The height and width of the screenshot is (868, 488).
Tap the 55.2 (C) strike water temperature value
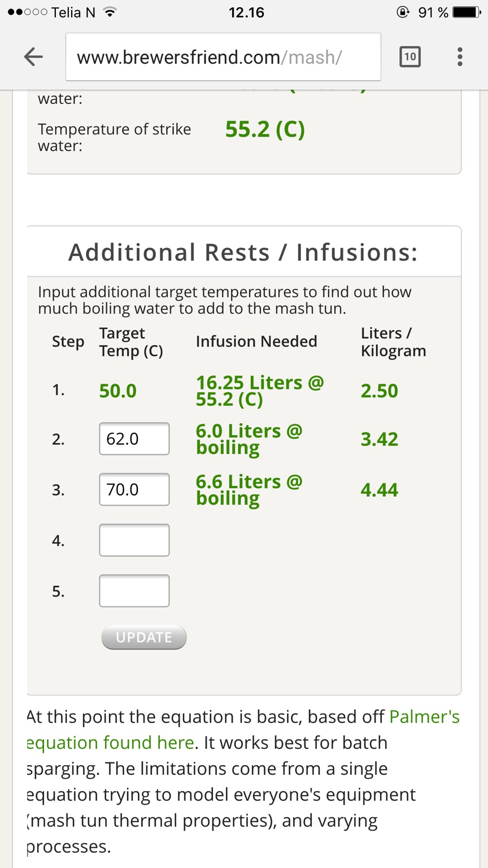pos(265,129)
